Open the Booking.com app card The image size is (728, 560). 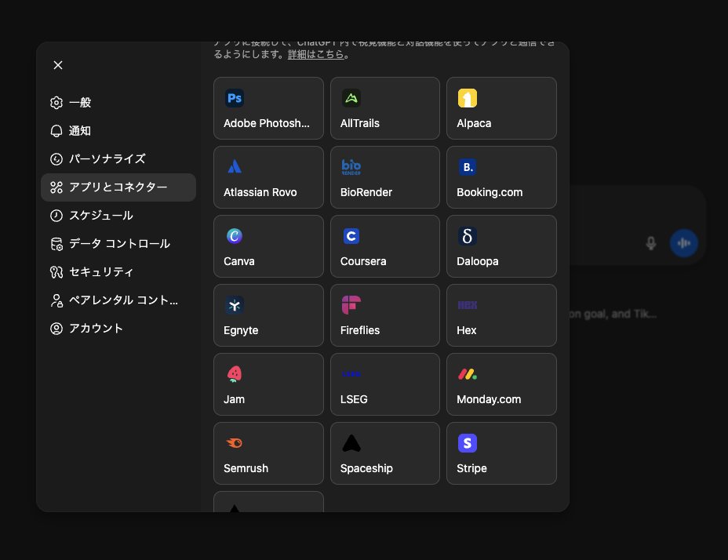click(501, 177)
